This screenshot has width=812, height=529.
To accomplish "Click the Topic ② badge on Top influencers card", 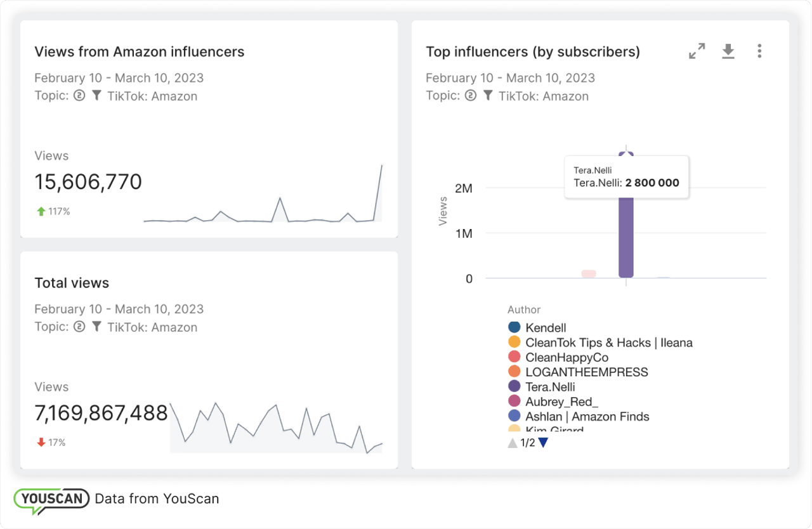I will coord(470,96).
